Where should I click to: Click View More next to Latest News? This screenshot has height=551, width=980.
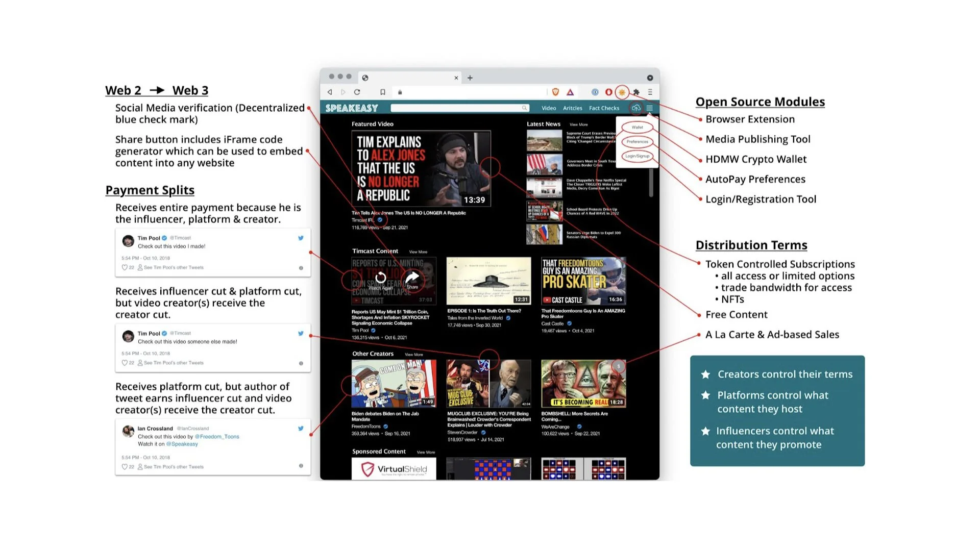pos(578,124)
